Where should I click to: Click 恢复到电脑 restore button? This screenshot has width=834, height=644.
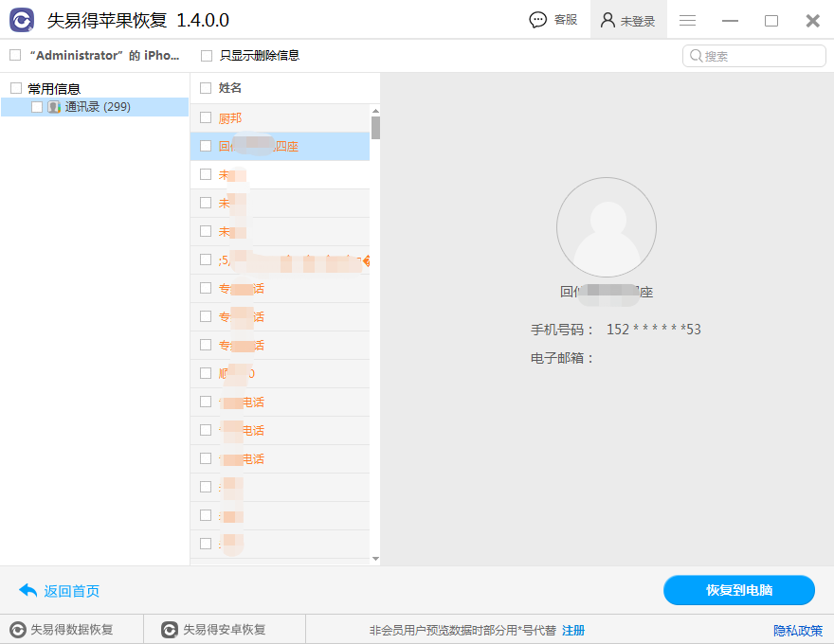(739, 590)
